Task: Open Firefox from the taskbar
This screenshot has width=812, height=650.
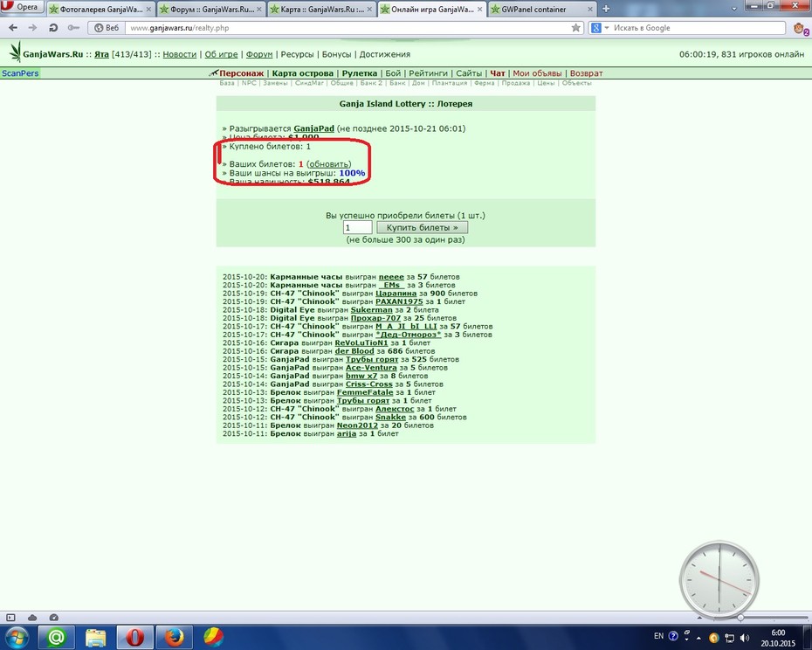Action: (x=175, y=637)
